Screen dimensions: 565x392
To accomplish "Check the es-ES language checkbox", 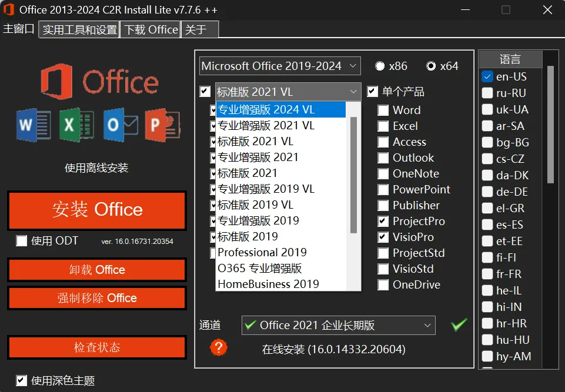I will (x=487, y=225).
